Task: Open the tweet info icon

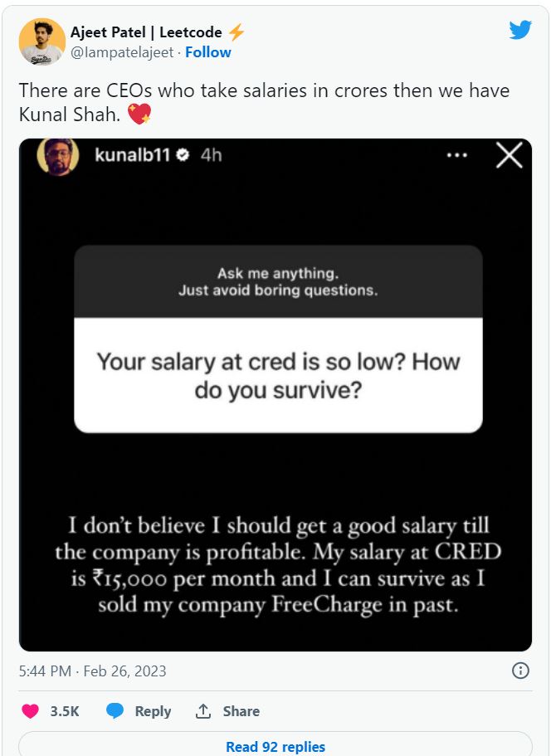Action: coord(522,668)
